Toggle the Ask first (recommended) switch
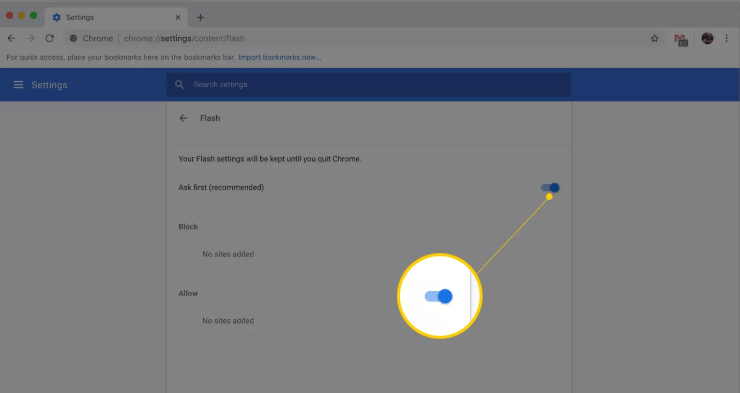This screenshot has width=740, height=393. pyautogui.click(x=550, y=187)
